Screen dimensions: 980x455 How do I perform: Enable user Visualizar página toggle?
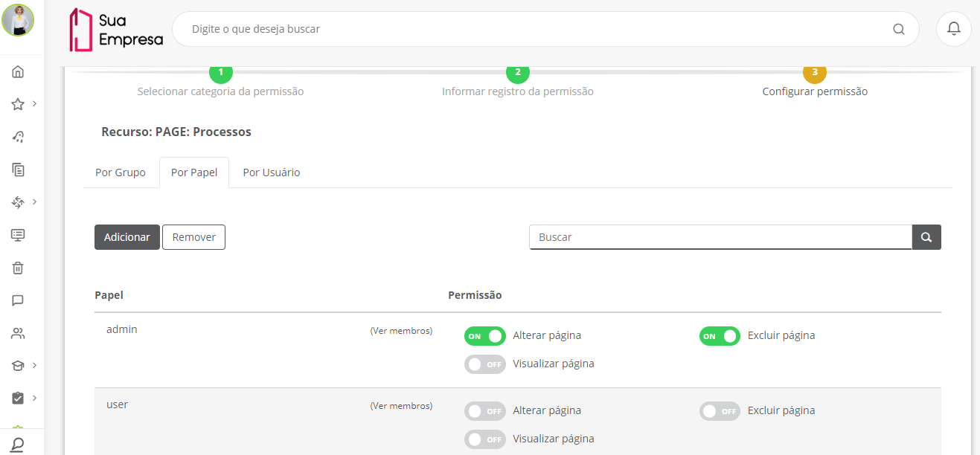pos(484,439)
